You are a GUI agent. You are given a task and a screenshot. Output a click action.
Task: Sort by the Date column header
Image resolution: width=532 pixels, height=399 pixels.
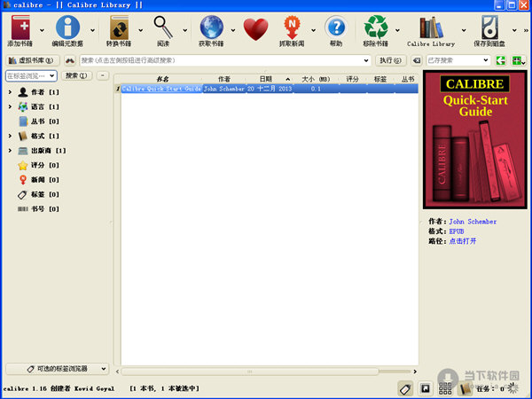tap(270, 79)
